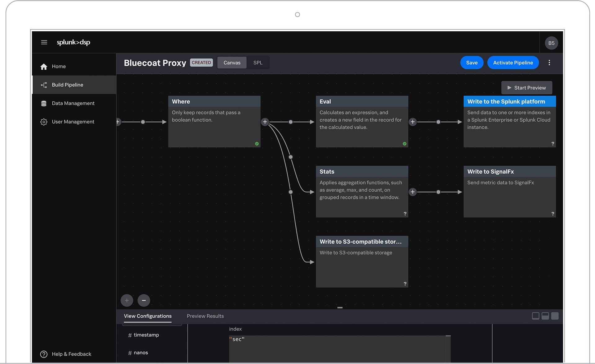Click the index input field containing "sec"
595x364 pixels.
click(340, 349)
